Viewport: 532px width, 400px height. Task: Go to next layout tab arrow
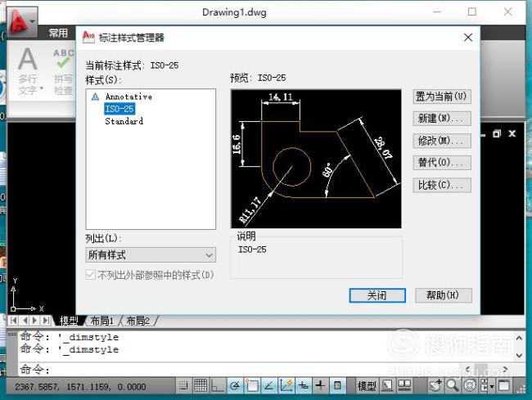pyautogui.click(x=34, y=321)
